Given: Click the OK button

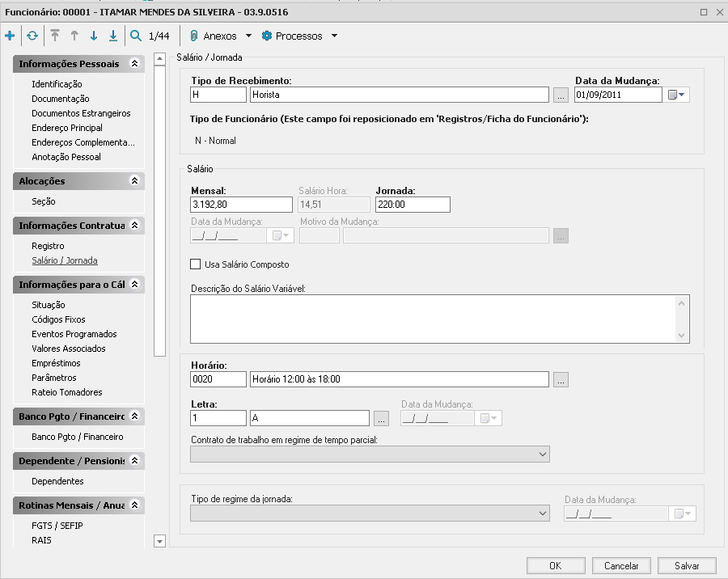Looking at the screenshot, I should [x=555, y=565].
